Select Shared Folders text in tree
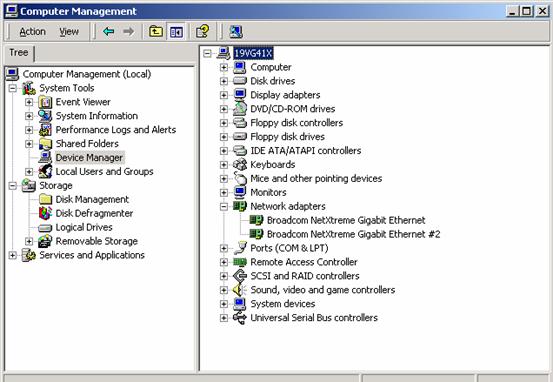 tap(87, 144)
